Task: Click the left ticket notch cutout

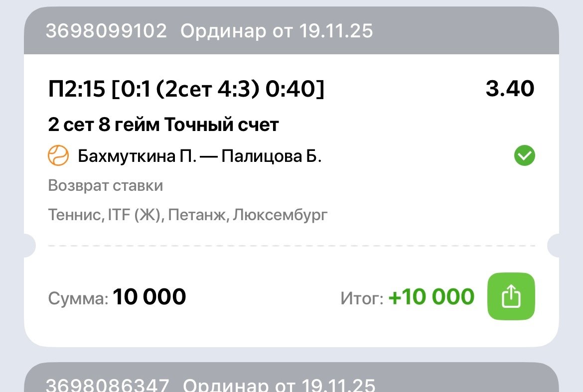Action: (30, 246)
